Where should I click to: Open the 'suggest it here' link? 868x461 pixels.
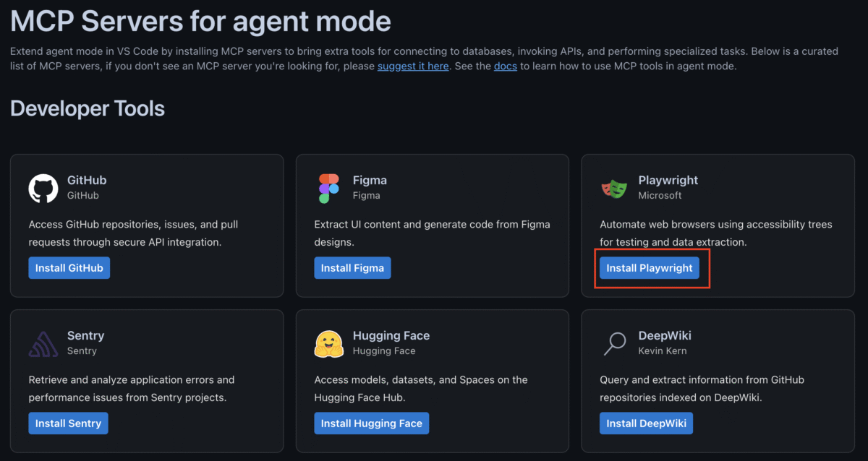[x=413, y=66]
